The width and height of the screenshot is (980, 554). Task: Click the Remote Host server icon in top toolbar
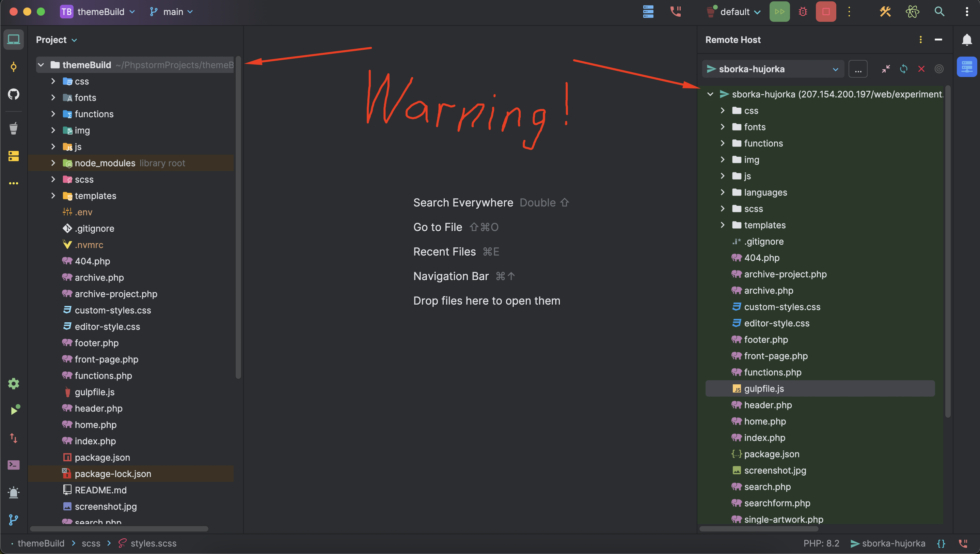[x=648, y=12]
